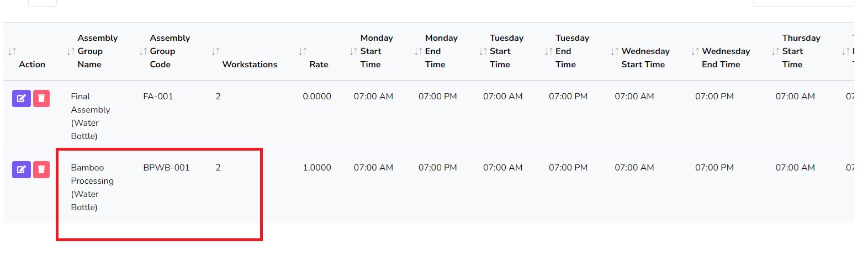Edit the Final Assembly (Water Bottle) row

coord(22,98)
